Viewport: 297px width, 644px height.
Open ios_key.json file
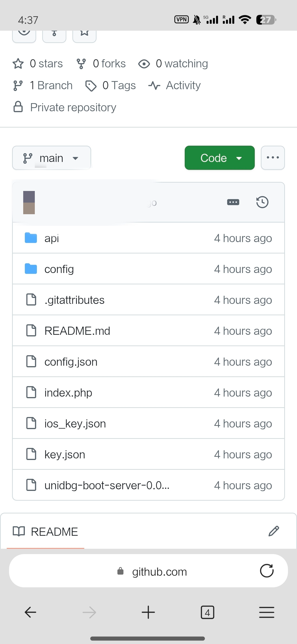tap(75, 424)
